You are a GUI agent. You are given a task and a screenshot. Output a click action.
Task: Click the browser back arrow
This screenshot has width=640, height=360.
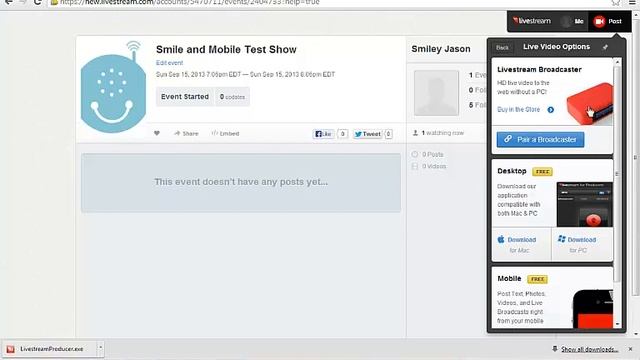click(8, 2)
